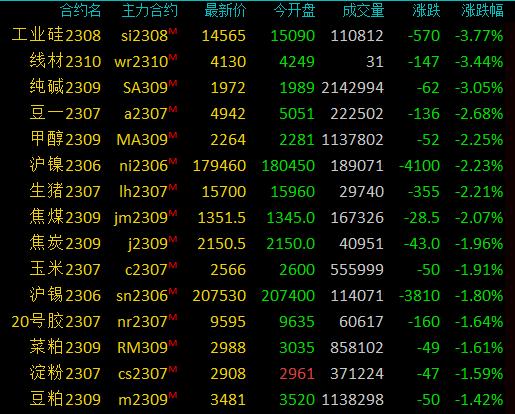
Task: Click contract code SA309
Action: [145, 88]
